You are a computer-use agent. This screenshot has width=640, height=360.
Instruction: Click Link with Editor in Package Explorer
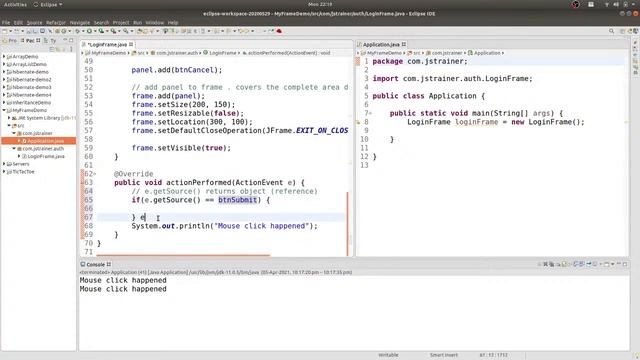[x=58, y=49]
